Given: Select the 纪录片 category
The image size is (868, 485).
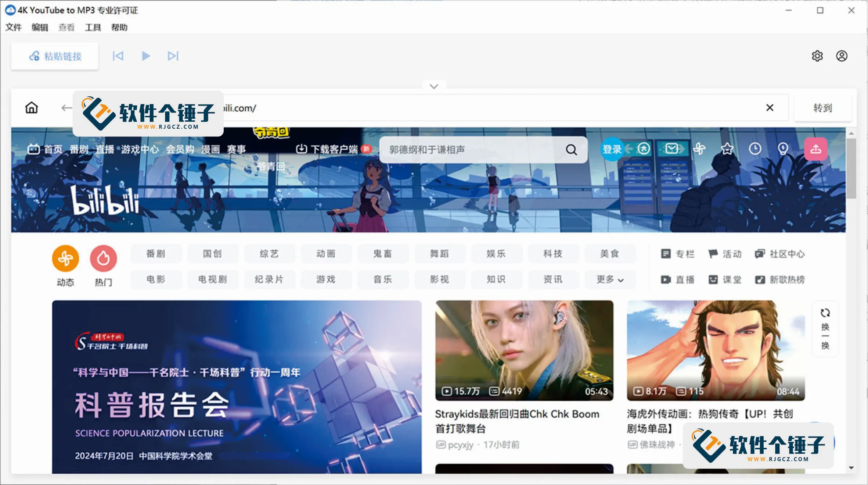Looking at the screenshot, I should [x=269, y=279].
